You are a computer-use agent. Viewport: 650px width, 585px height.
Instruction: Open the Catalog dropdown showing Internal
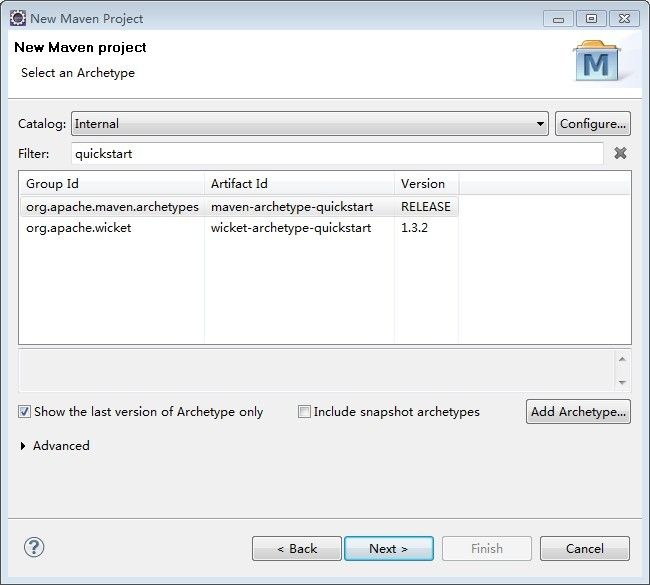[x=310, y=124]
